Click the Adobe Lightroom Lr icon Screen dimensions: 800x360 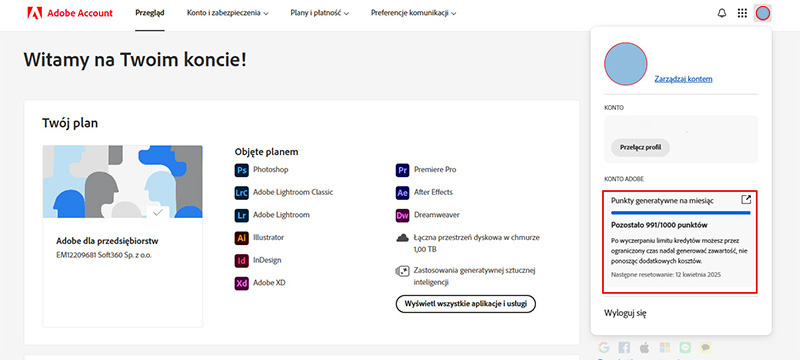pos(241,215)
